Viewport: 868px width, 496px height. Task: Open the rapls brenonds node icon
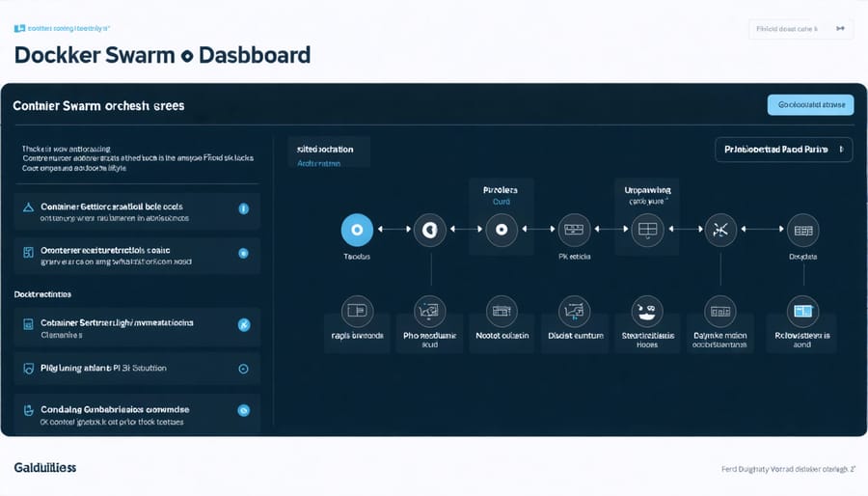pyautogui.click(x=357, y=311)
